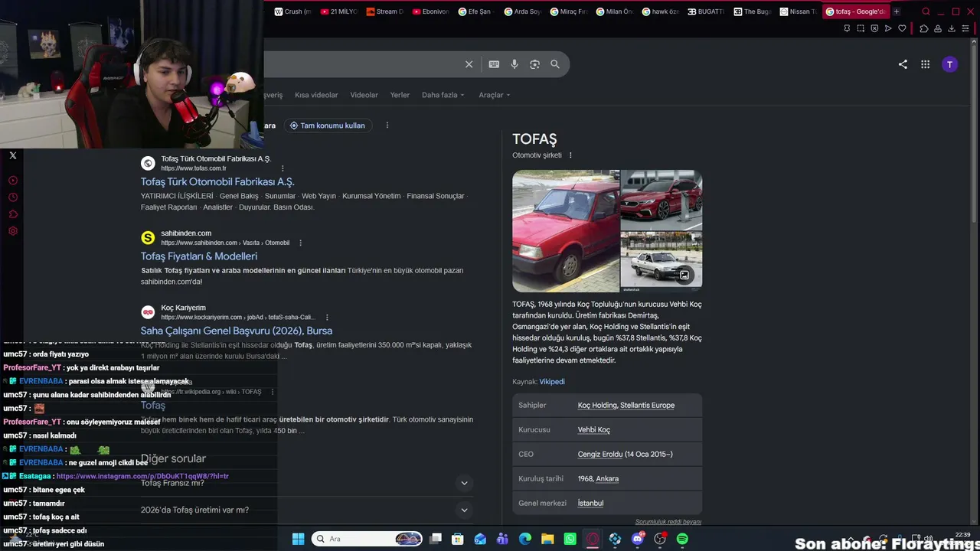Switch to the Videolar search tab
980x551 pixels.
[364, 95]
